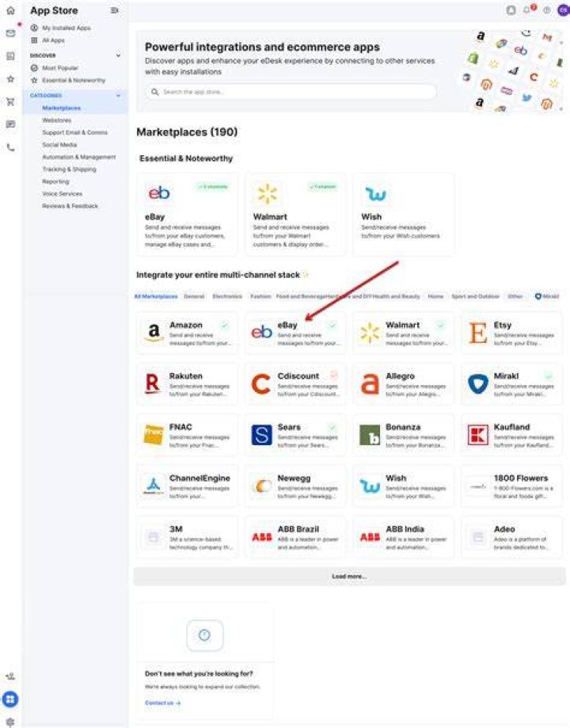This screenshot has width=570, height=728.
Task: Open the Kaufland marketplace card
Action: point(511,435)
